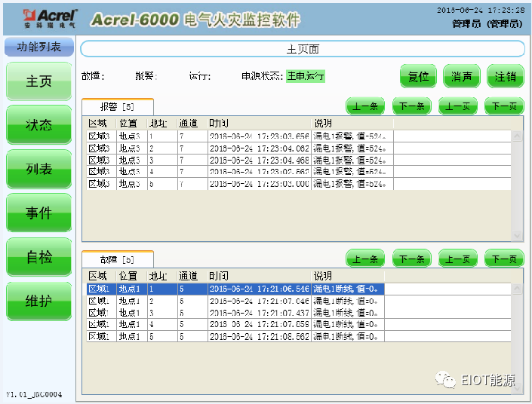Click 下一页 in alarm panel
Viewport: 532px width, 404px height.
[x=504, y=106]
